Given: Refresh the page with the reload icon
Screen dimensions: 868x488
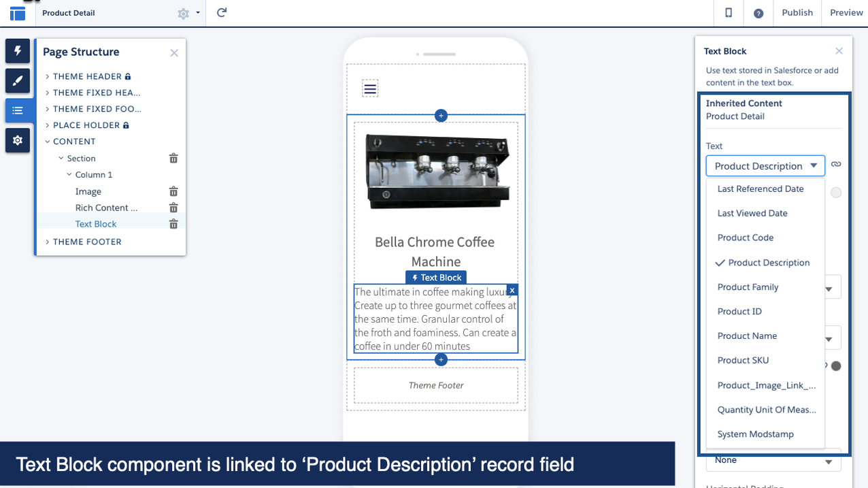Looking at the screenshot, I should click(221, 13).
